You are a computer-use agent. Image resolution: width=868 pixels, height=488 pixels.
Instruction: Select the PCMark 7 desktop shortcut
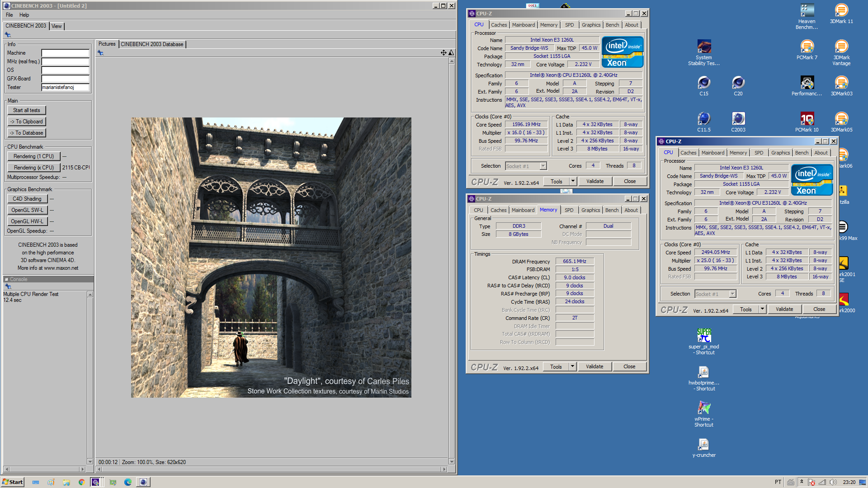click(x=807, y=50)
